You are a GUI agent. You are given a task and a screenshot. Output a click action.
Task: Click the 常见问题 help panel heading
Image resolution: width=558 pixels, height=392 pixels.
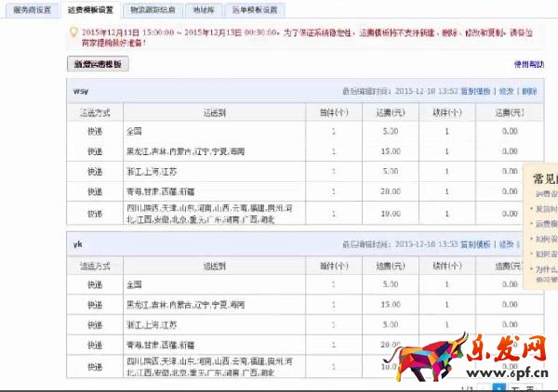tap(543, 178)
